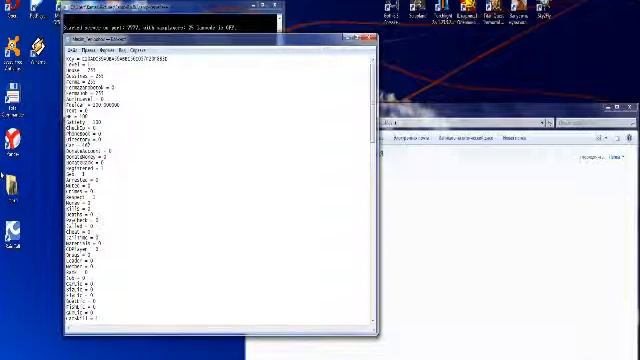
Task: Click the "Key =" line in Notepad
Action: tap(116, 59)
